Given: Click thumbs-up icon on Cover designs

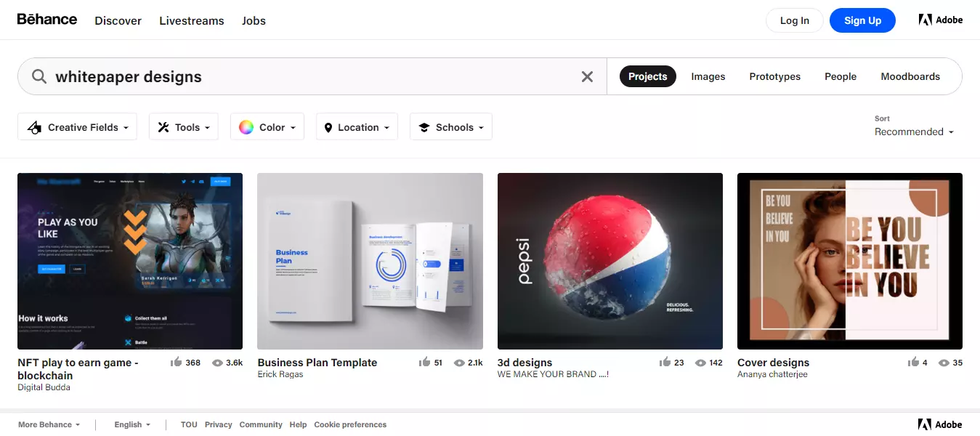Looking at the screenshot, I should tap(913, 362).
